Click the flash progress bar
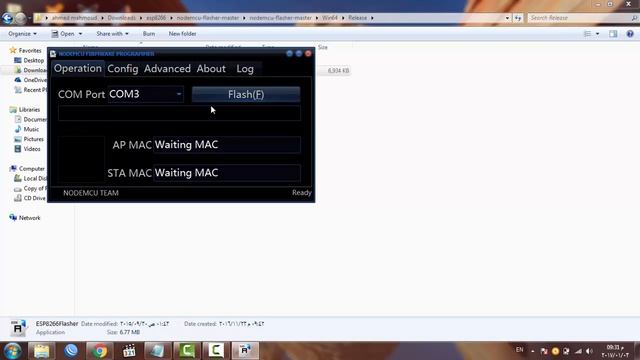 point(180,113)
